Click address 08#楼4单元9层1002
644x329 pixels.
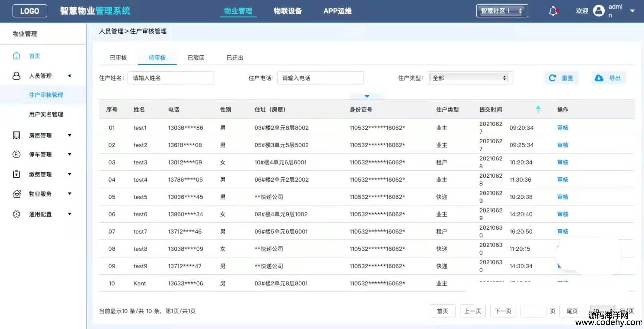(x=281, y=214)
